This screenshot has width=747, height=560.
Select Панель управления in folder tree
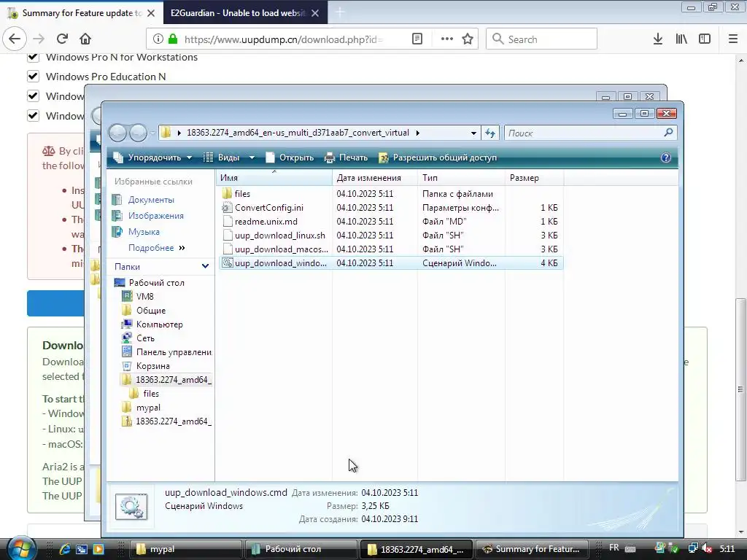point(174,352)
